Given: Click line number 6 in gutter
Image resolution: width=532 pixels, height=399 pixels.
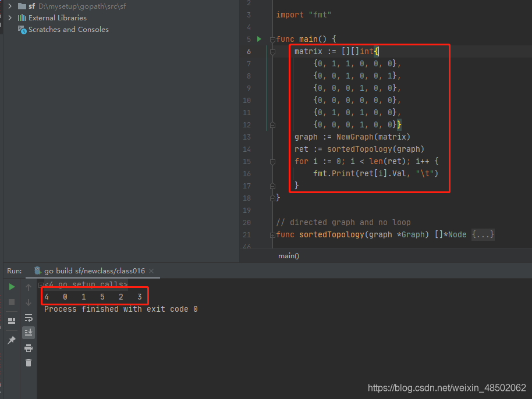Looking at the screenshot, I should point(249,52).
